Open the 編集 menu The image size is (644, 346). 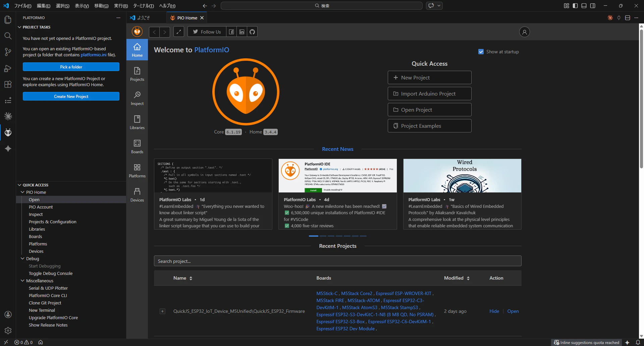pos(43,6)
